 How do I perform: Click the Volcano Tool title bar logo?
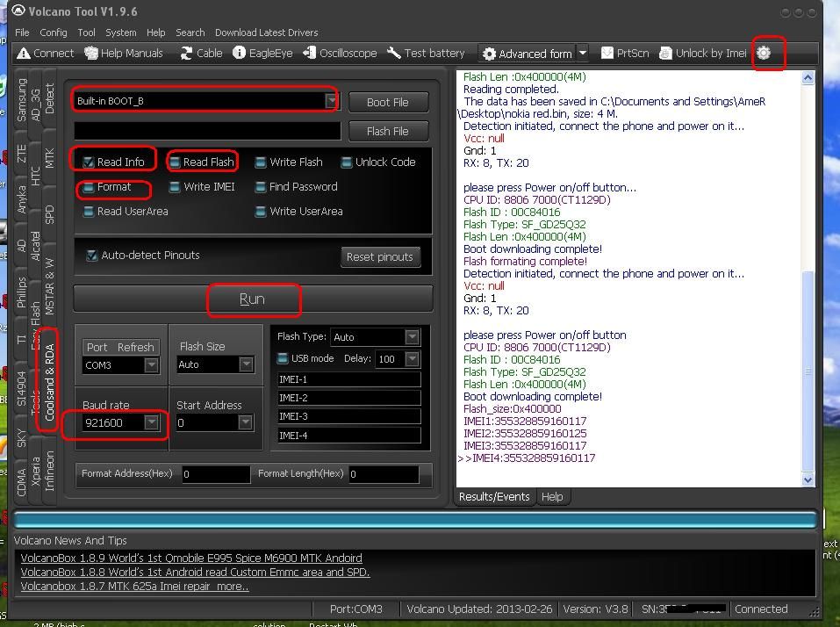point(18,11)
